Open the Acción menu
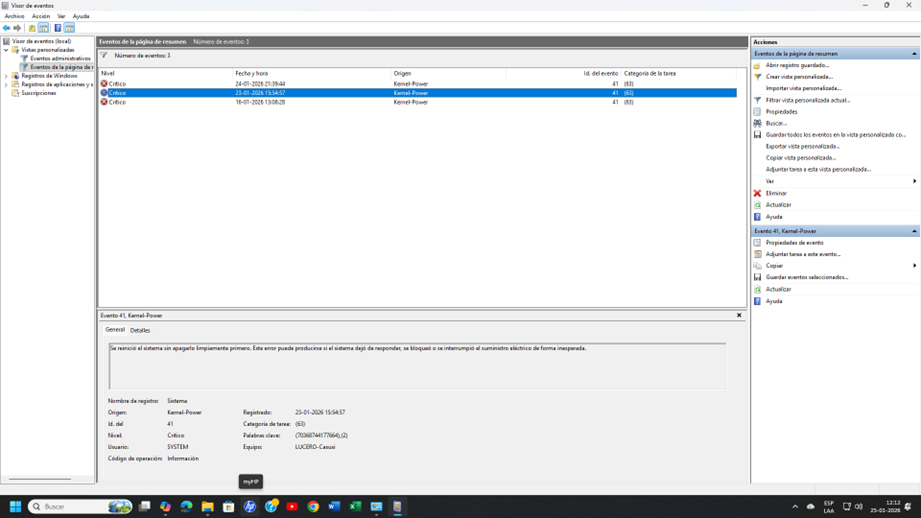 coord(41,16)
